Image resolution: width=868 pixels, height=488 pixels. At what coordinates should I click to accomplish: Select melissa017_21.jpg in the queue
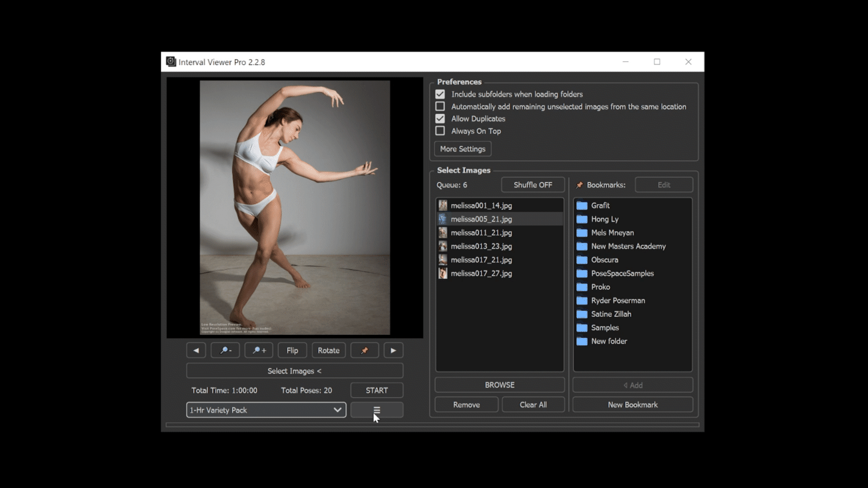pyautogui.click(x=500, y=260)
